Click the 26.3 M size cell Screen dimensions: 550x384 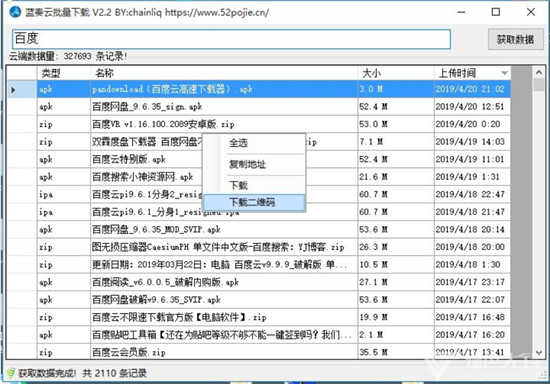(x=396, y=247)
